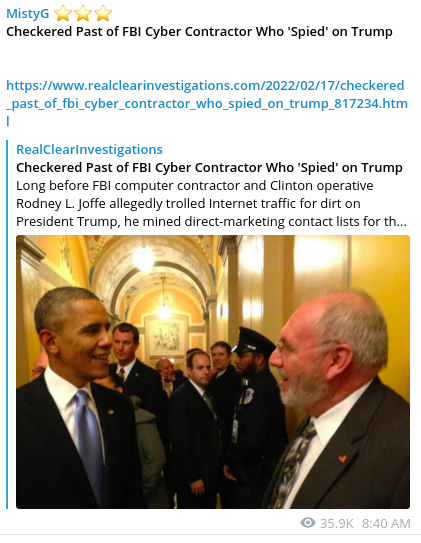Select the 35.9K view count
The image size is (421, 543).
click(337, 523)
